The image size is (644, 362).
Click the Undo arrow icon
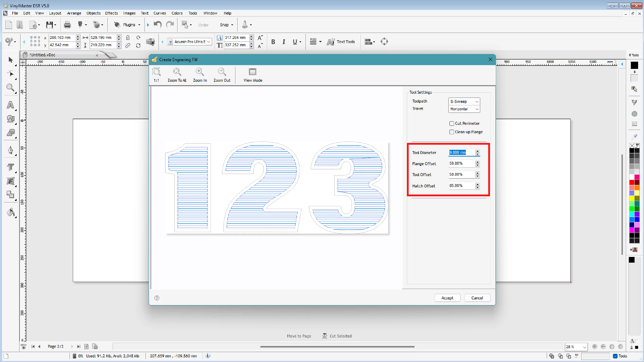158,25
